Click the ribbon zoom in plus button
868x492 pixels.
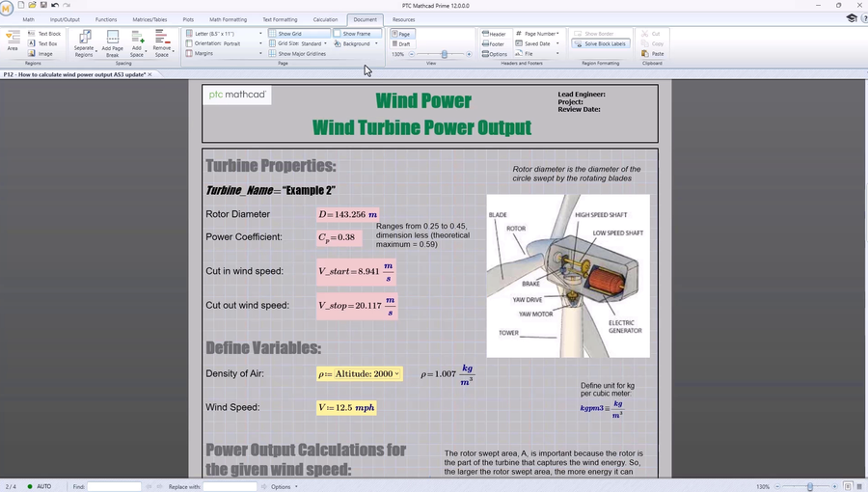coord(469,54)
